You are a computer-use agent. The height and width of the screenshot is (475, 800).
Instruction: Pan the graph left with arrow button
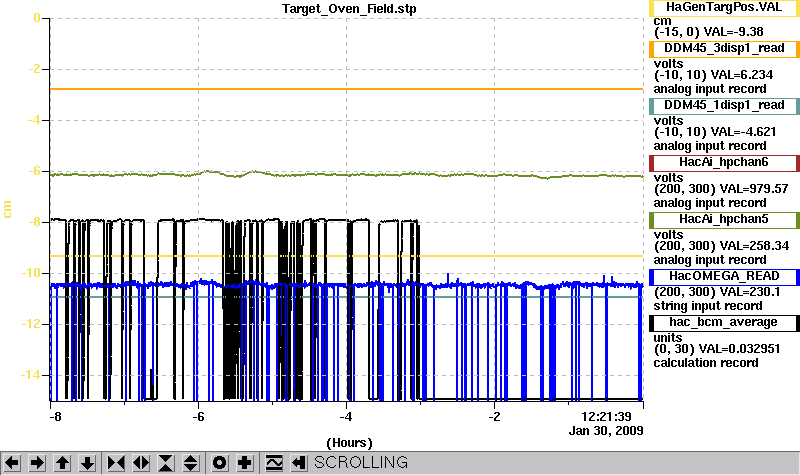click(x=12, y=463)
